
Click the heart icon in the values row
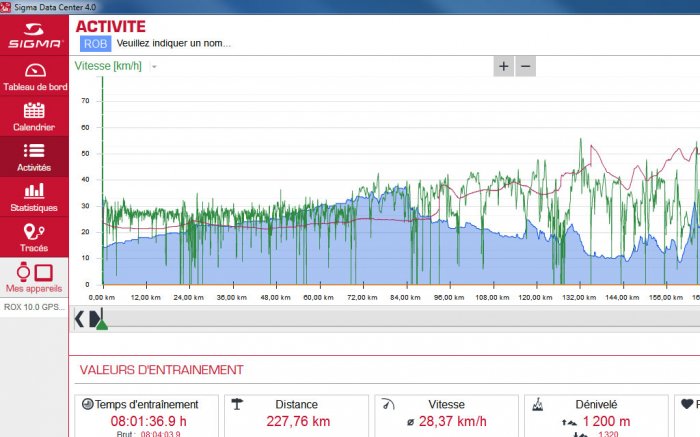(686, 404)
